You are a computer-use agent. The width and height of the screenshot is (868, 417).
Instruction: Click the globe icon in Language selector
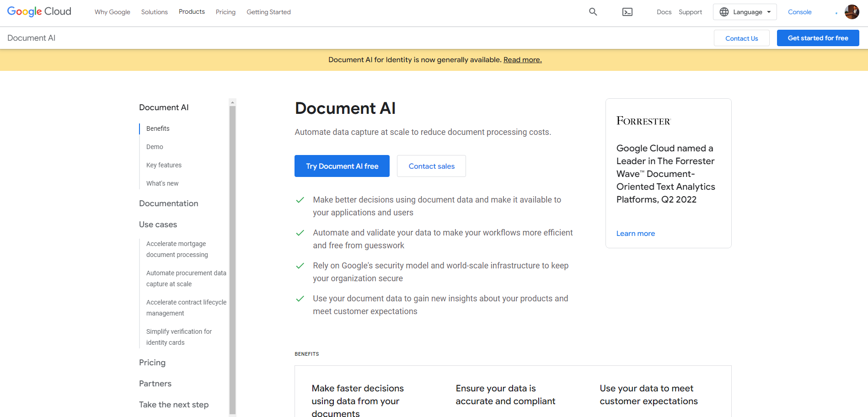(724, 12)
